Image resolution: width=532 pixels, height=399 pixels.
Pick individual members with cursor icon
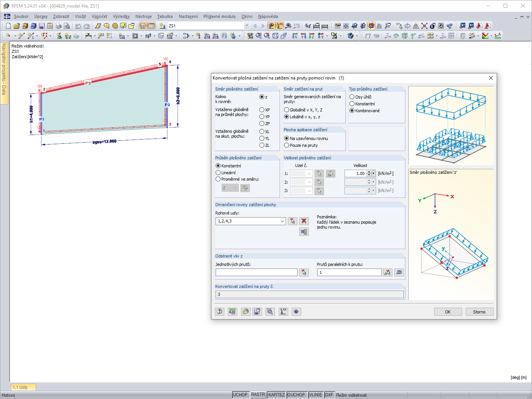pos(304,272)
